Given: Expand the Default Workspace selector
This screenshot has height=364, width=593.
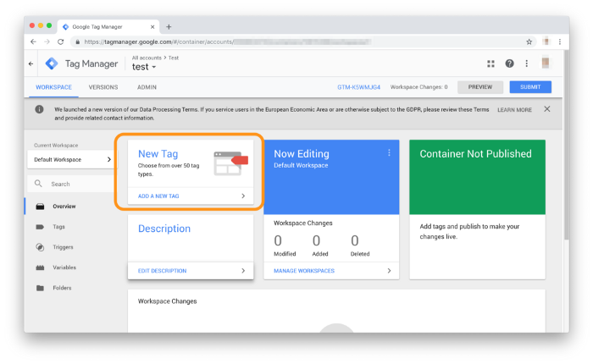Looking at the screenshot, I should tap(72, 159).
